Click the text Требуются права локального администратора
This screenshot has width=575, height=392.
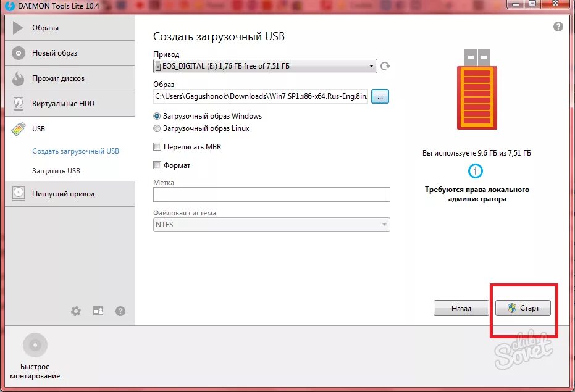click(x=477, y=194)
